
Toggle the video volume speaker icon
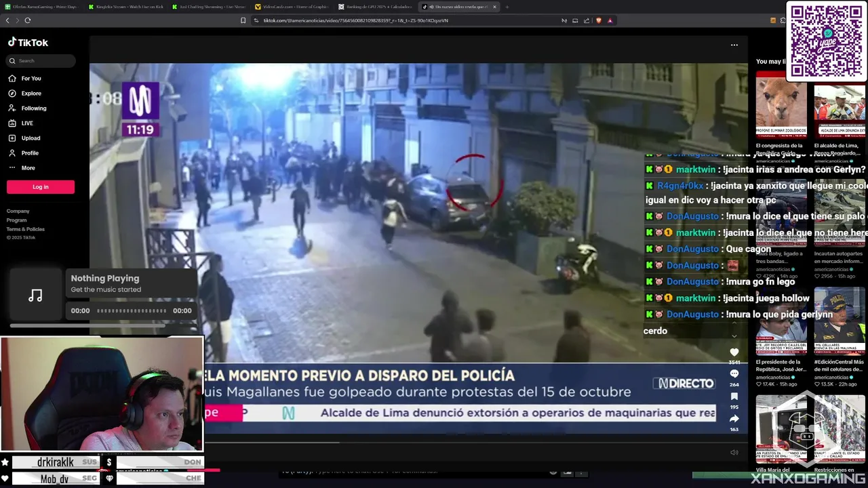[734, 452]
